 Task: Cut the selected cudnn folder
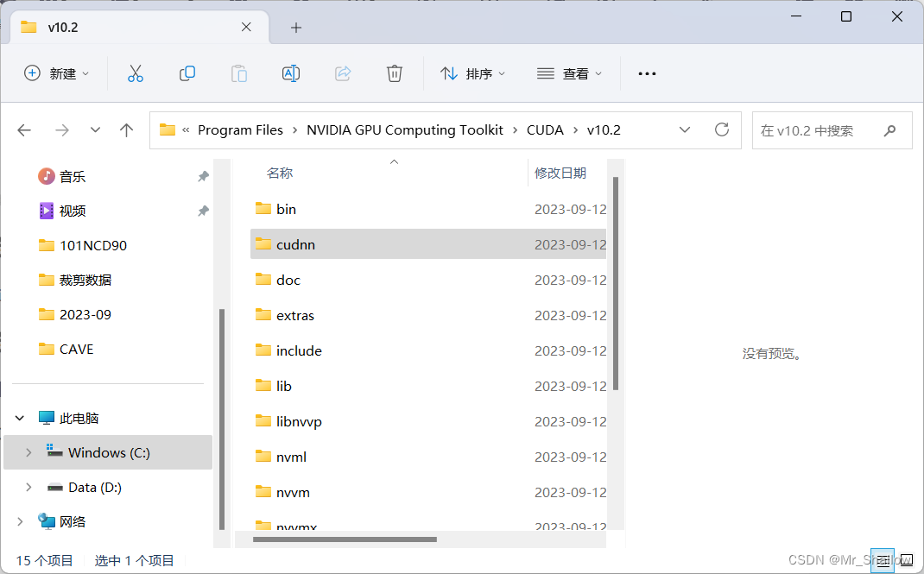(135, 73)
